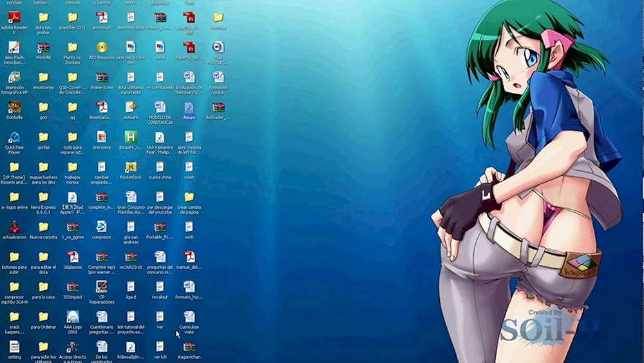The width and height of the screenshot is (644, 363).
Task: Select the MODELO DE CONSTANCIA document
Action: coord(160,108)
